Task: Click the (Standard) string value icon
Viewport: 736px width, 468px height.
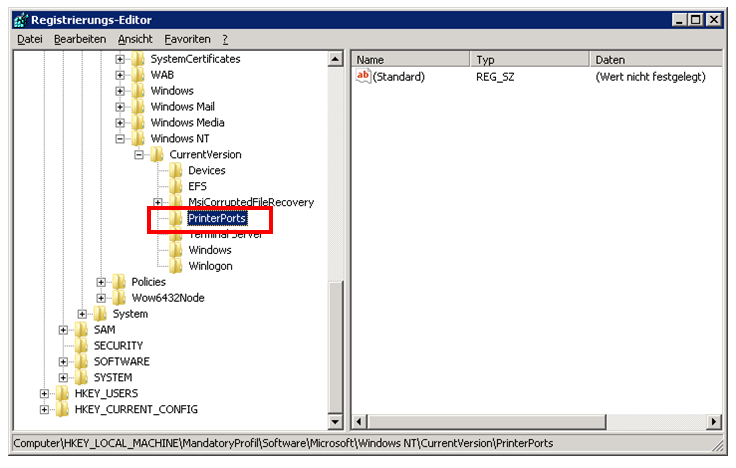Action: [x=364, y=77]
